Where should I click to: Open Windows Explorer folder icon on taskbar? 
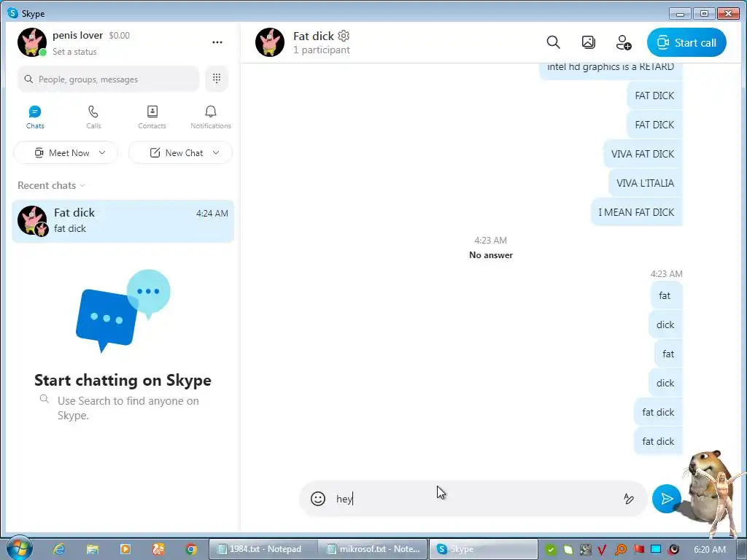[x=93, y=549]
